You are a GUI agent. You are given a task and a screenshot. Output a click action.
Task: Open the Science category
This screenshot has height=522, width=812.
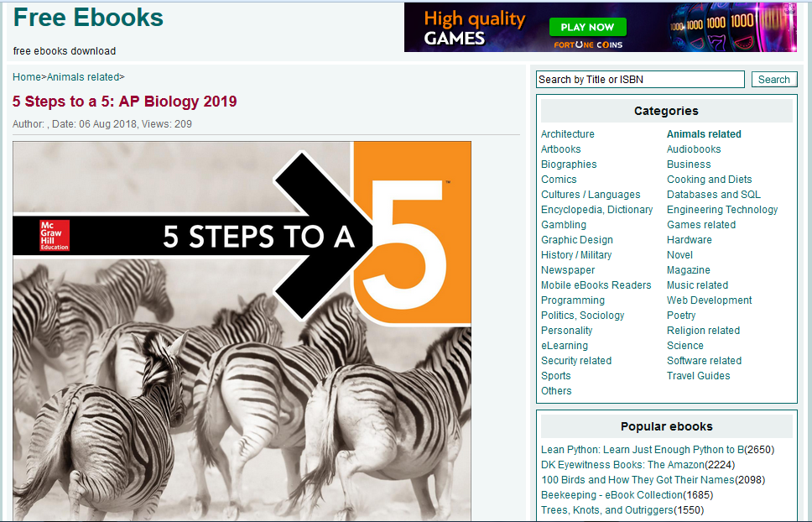pyautogui.click(x=685, y=346)
